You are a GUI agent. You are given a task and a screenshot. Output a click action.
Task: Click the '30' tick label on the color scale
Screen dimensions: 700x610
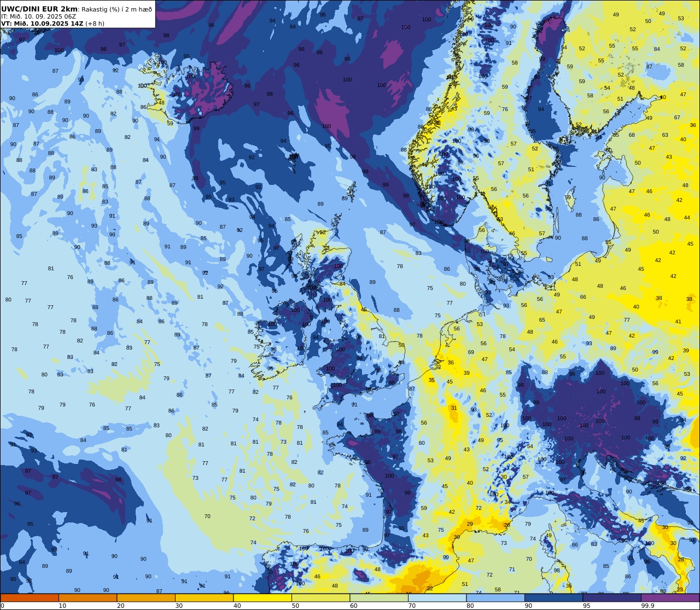[x=179, y=606]
